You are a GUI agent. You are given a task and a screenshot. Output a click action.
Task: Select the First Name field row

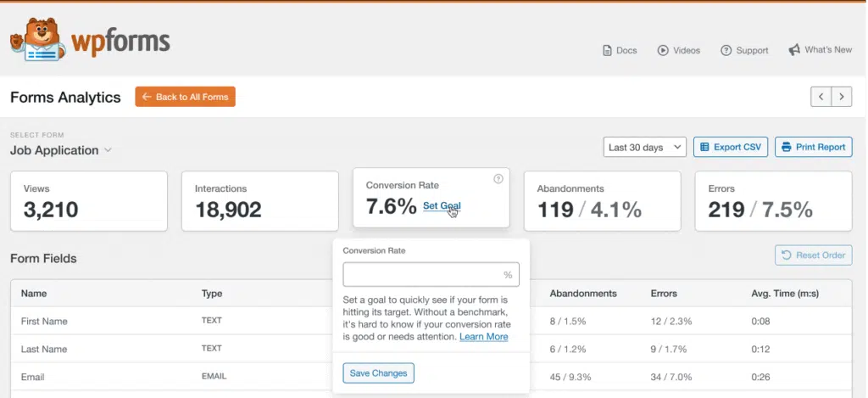(431, 321)
